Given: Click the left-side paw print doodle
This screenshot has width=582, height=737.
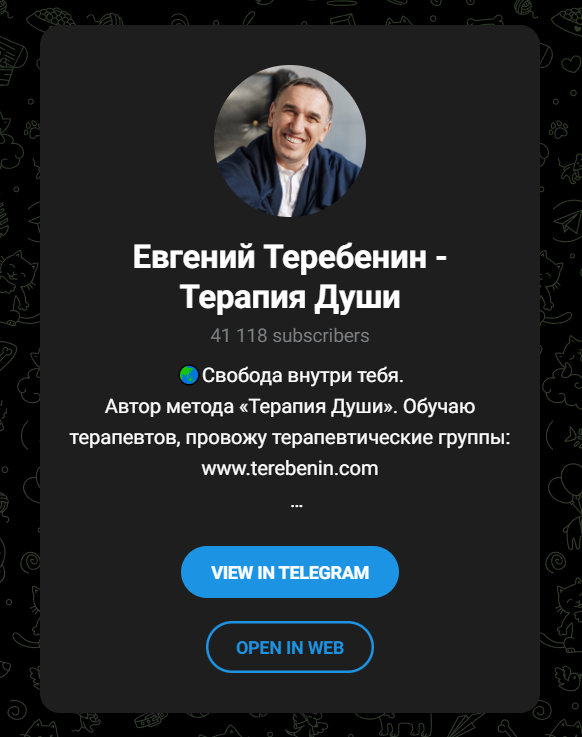Looking at the screenshot, I should pos(32,129).
